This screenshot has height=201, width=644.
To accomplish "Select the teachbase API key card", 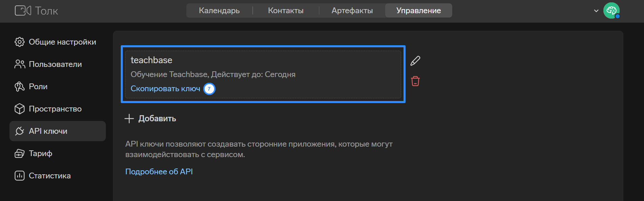I will [x=263, y=74].
